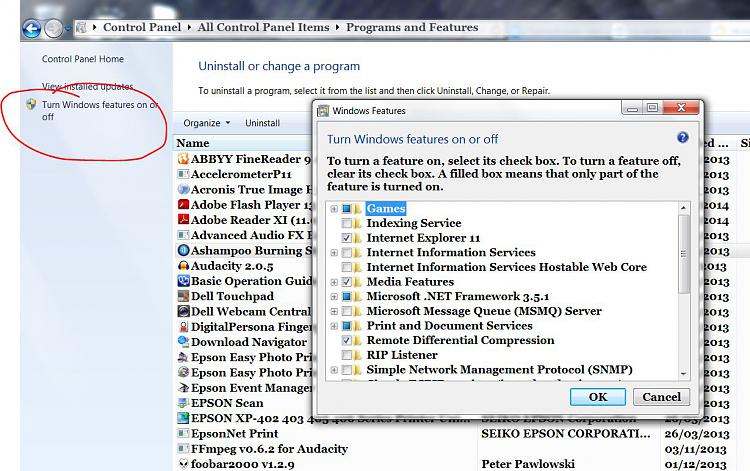This screenshot has width=750, height=471.
Task: Open the Control Panel Home link
Action: click(83, 59)
